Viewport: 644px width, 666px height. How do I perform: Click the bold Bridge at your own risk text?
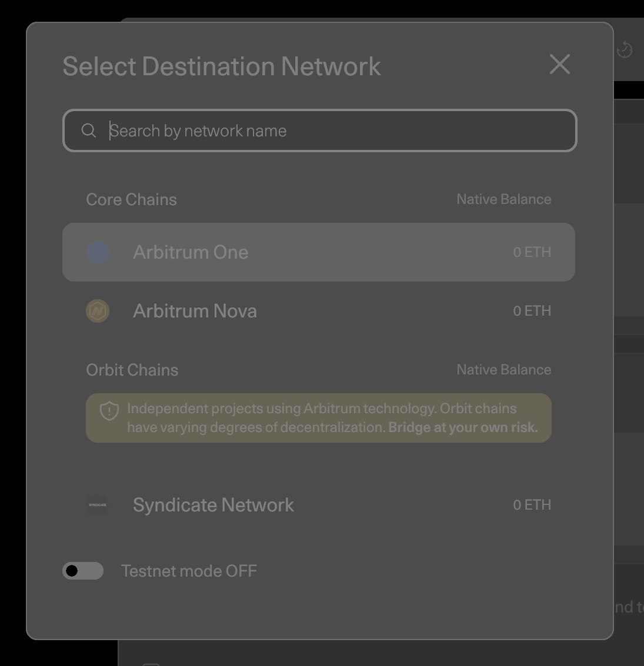462,427
